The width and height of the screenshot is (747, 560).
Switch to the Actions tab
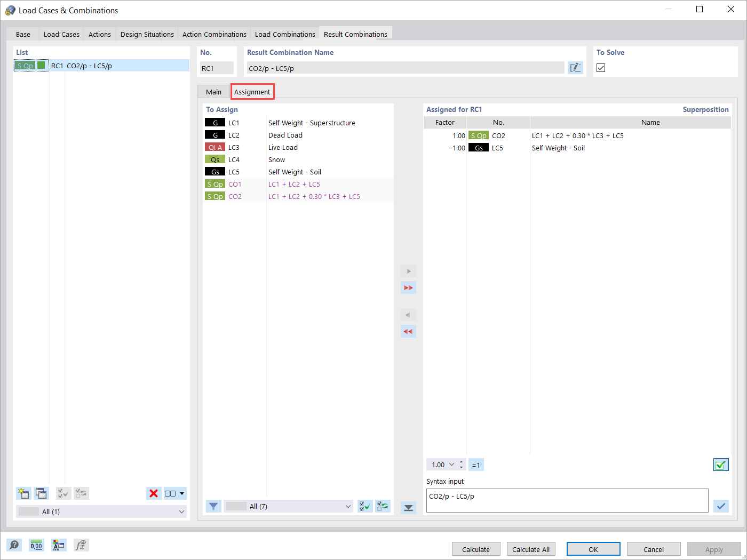(x=100, y=34)
